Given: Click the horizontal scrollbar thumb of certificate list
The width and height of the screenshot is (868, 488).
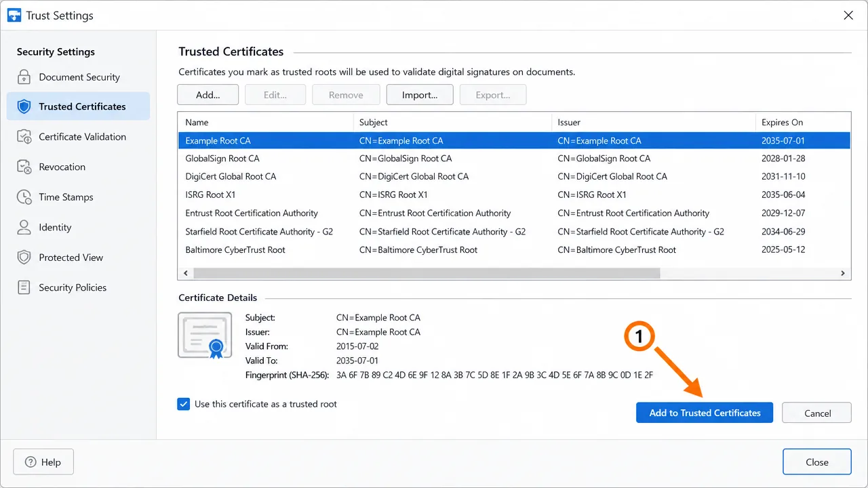Looking at the screenshot, I should point(427,273).
